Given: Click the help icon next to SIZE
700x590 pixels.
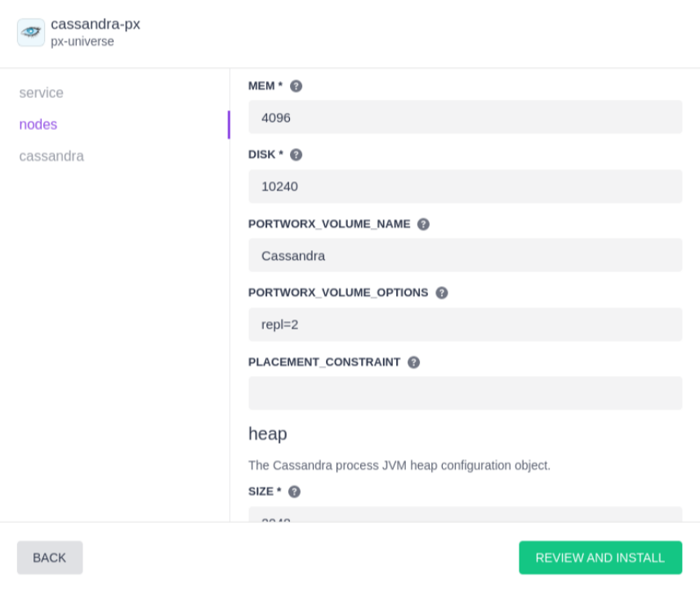Looking at the screenshot, I should coord(295,491).
